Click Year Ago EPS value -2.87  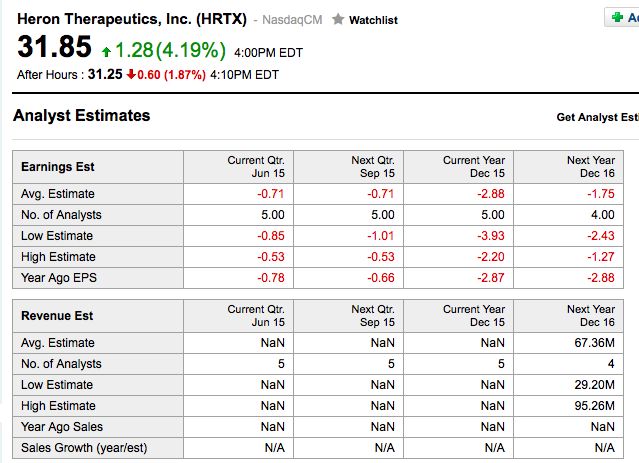point(491,278)
